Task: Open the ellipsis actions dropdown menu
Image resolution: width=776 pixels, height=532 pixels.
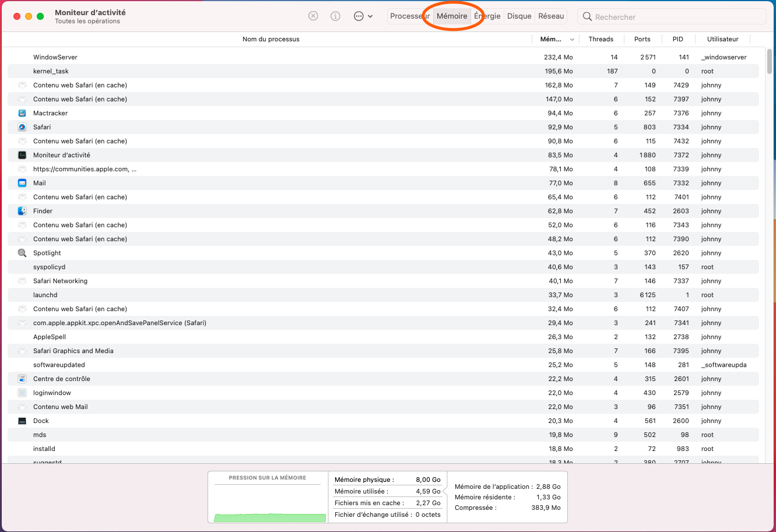Action: tap(363, 16)
